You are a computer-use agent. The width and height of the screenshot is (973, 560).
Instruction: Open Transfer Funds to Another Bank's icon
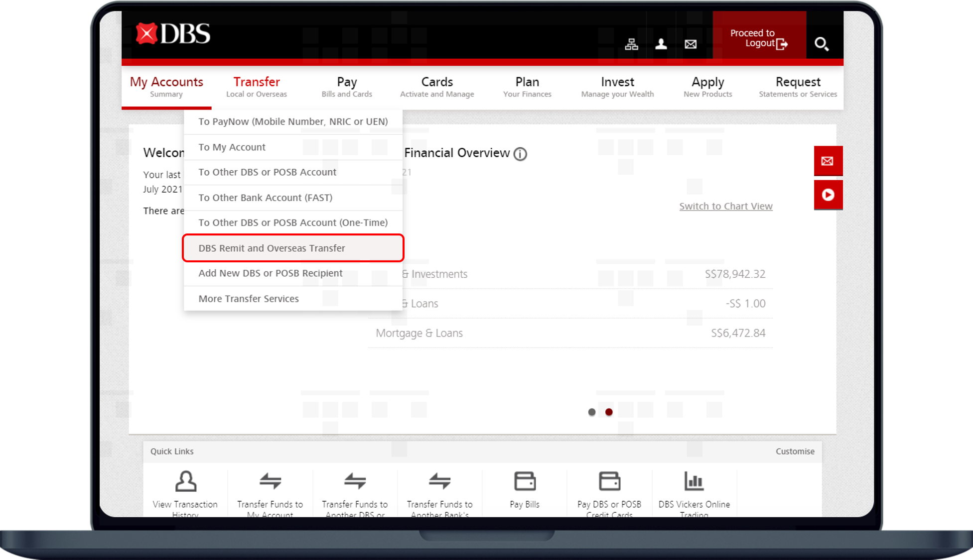pos(439,481)
